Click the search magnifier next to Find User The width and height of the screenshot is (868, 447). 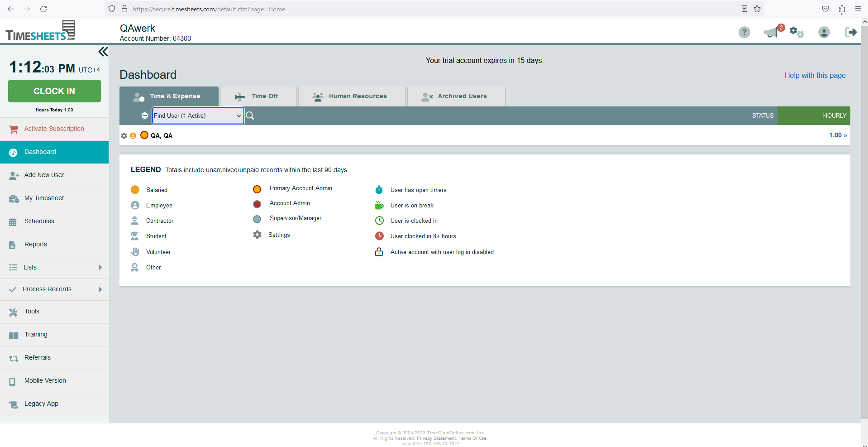coord(250,115)
